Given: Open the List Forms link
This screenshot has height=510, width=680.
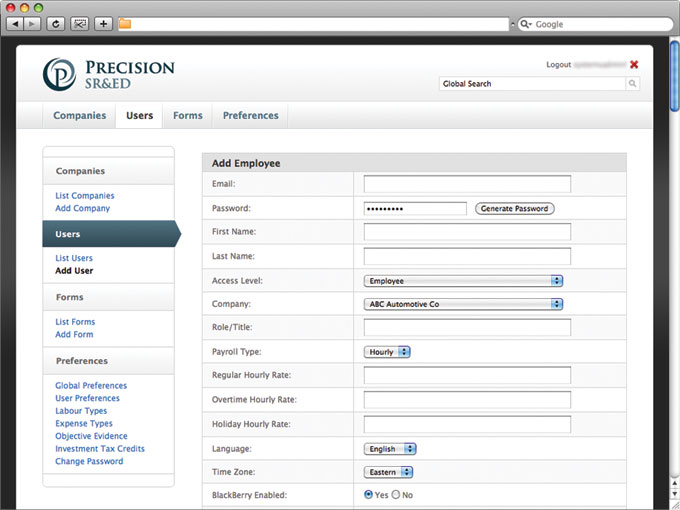Looking at the screenshot, I should 75,322.
